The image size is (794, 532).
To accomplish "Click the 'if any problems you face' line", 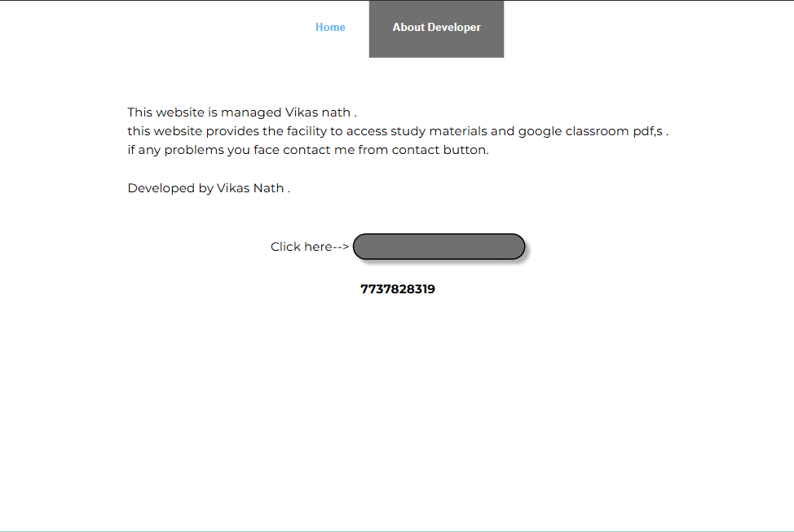I will point(308,150).
